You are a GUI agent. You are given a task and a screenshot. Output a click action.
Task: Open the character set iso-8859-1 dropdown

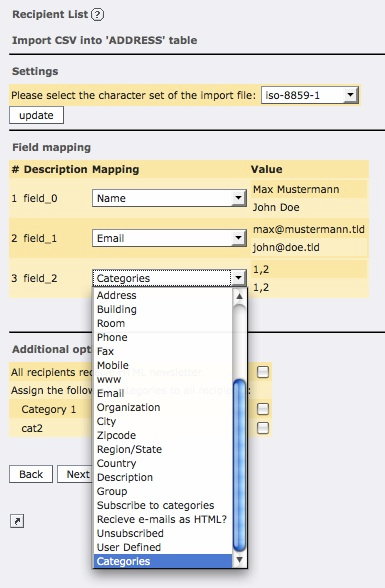[310, 95]
